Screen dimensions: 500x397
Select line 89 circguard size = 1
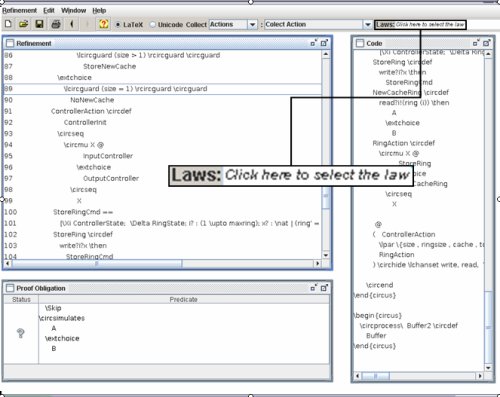point(163,89)
